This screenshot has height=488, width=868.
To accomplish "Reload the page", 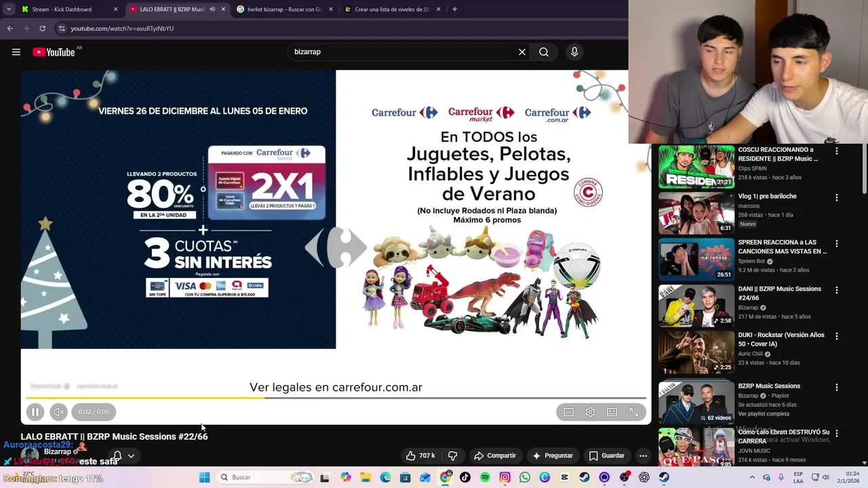I will (x=42, y=28).
